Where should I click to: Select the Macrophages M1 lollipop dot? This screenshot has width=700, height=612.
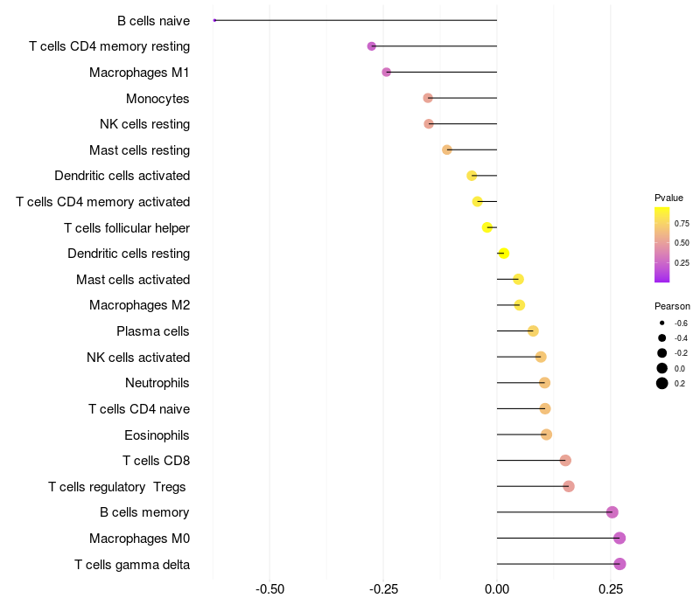click(x=387, y=72)
